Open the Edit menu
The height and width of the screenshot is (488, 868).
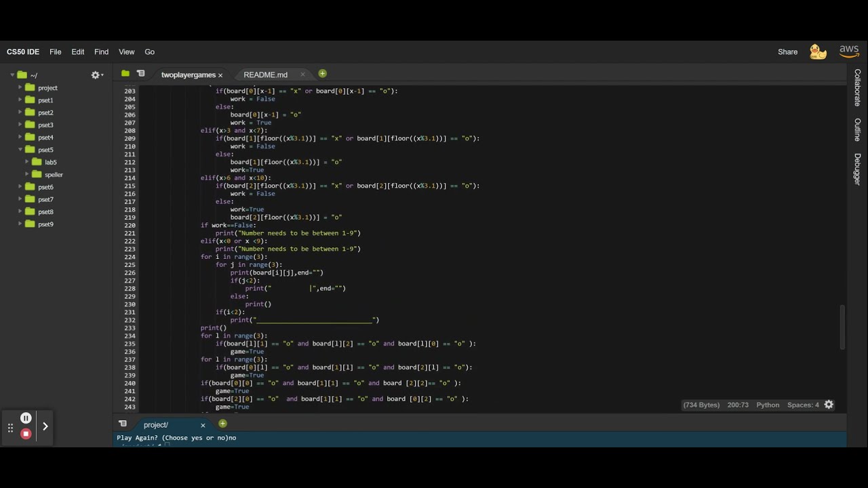point(78,52)
